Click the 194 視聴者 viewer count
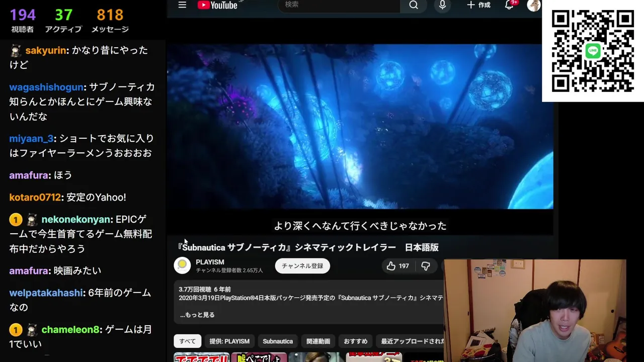Viewport: 644px width, 362px height. (23, 20)
